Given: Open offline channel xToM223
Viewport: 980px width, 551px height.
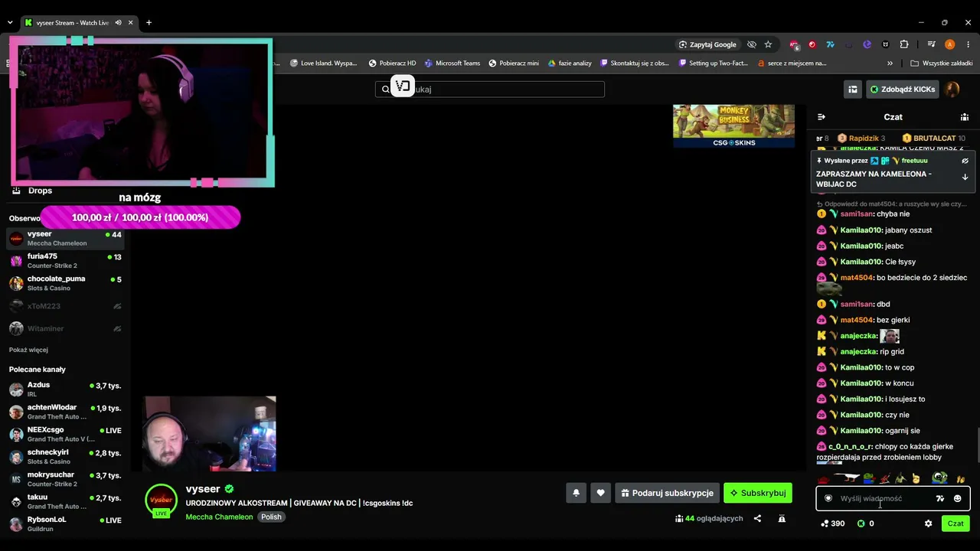Looking at the screenshot, I should (65, 306).
